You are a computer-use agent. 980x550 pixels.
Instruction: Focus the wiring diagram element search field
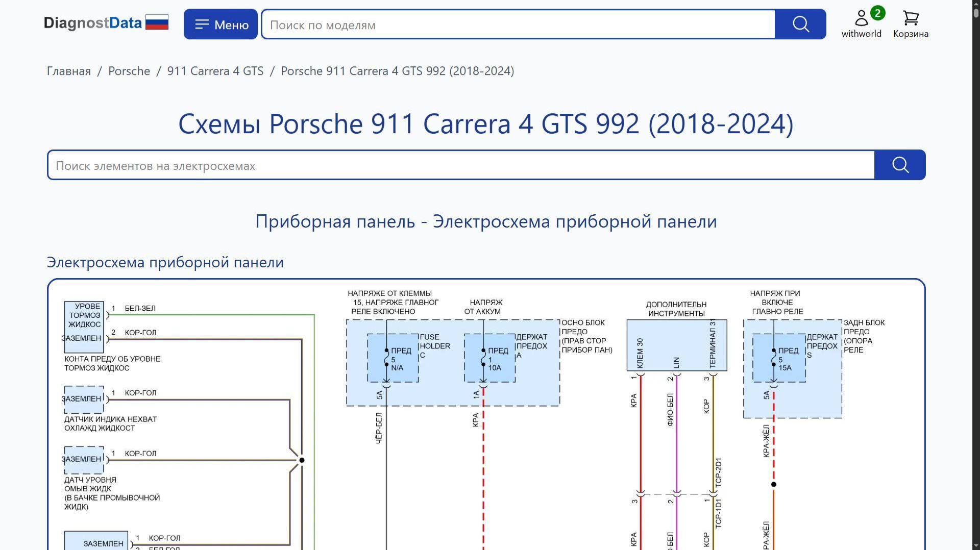click(x=461, y=165)
